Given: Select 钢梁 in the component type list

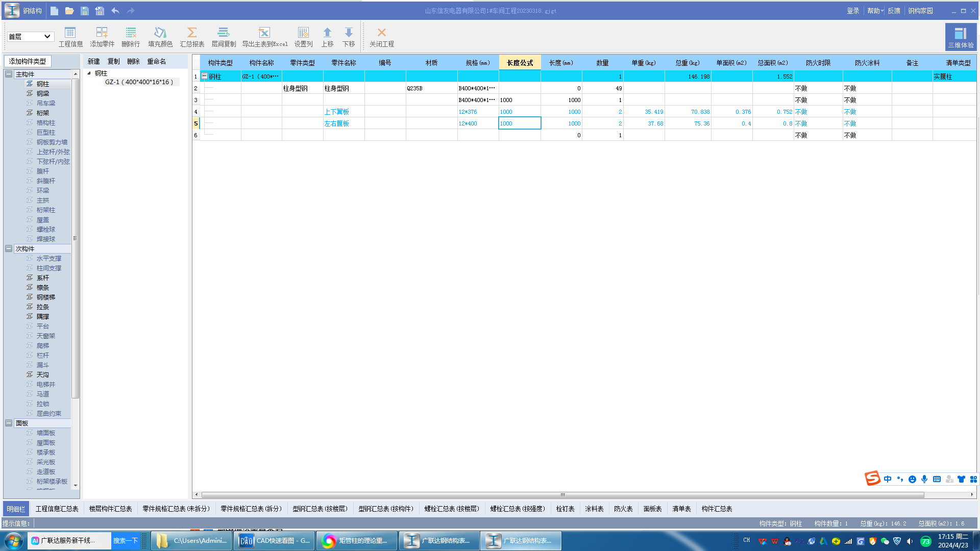Looking at the screenshot, I should pyautogui.click(x=43, y=94).
